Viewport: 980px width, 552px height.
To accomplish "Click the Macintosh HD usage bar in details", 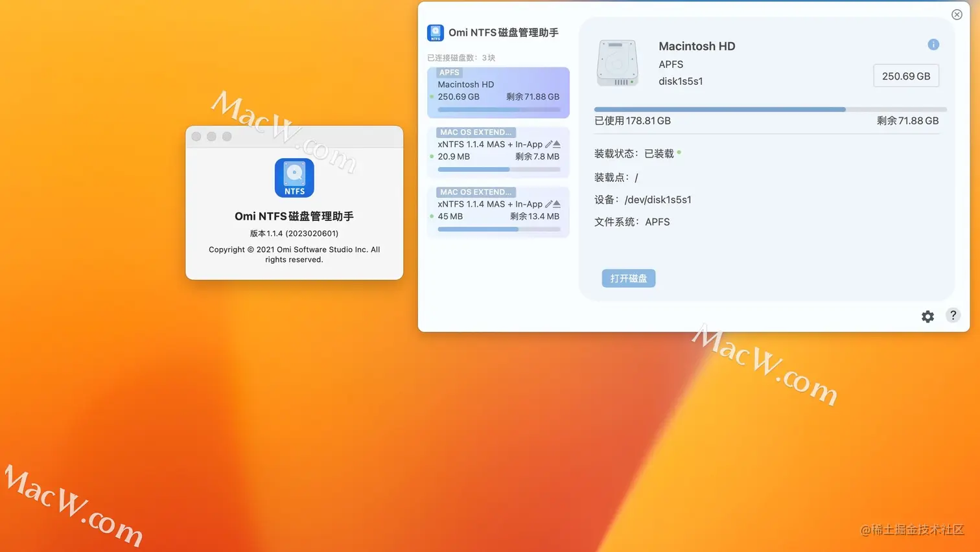I will tap(770, 109).
